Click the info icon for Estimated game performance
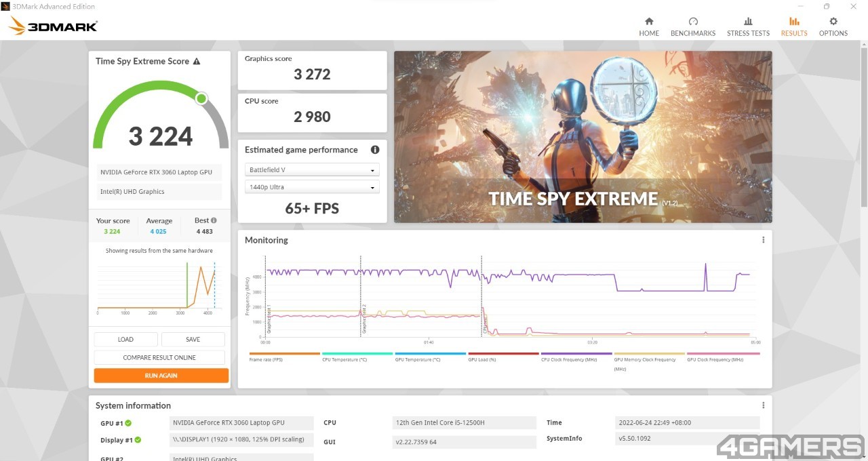Screen dimensions: 868x461 click(x=375, y=150)
